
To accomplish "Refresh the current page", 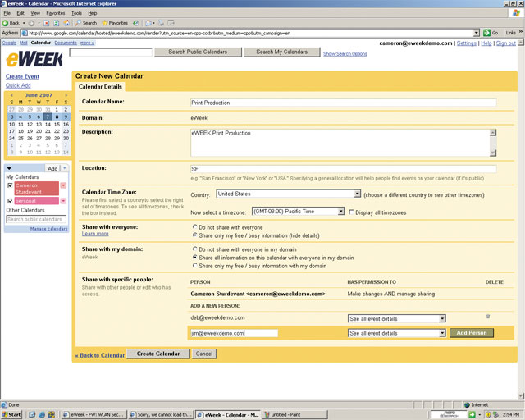I will [x=57, y=23].
